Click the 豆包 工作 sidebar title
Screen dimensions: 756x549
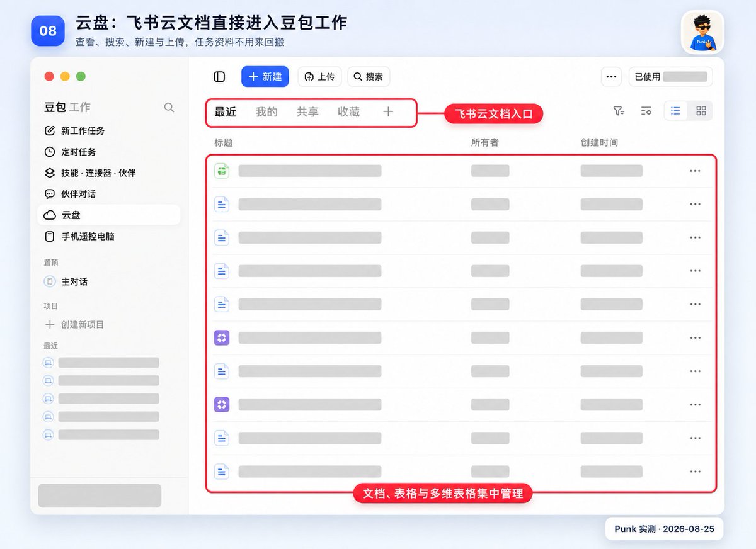pyautogui.click(x=67, y=108)
